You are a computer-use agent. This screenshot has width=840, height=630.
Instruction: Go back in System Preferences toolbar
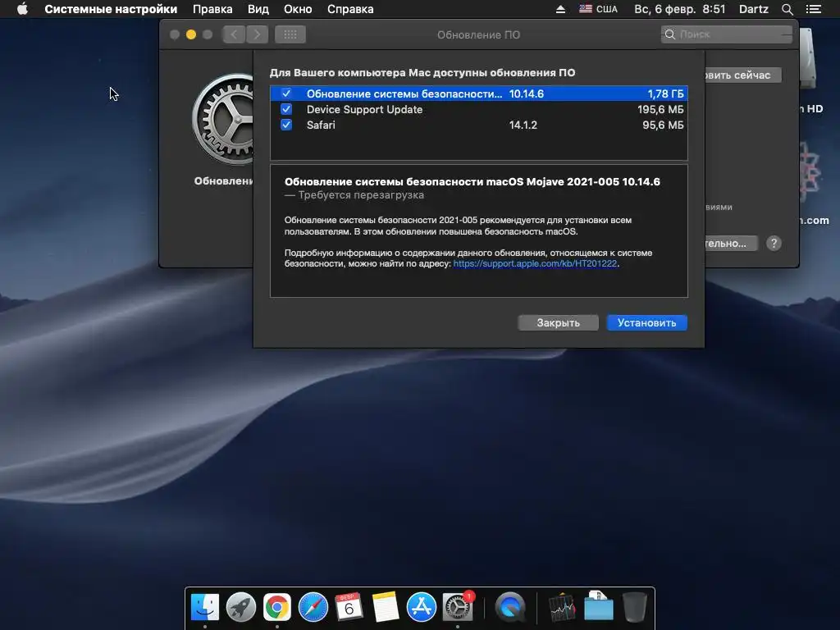234,34
